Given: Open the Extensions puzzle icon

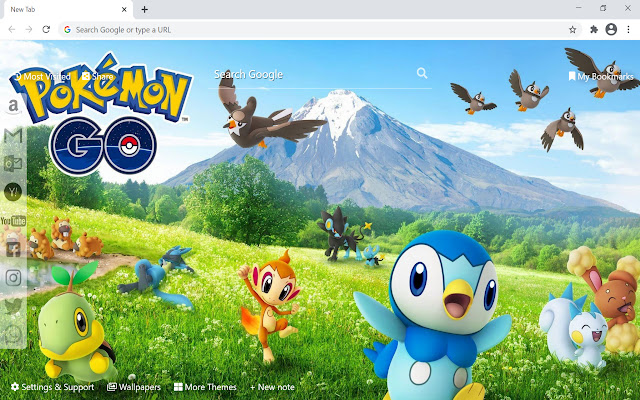Looking at the screenshot, I should pyautogui.click(x=594, y=29).
